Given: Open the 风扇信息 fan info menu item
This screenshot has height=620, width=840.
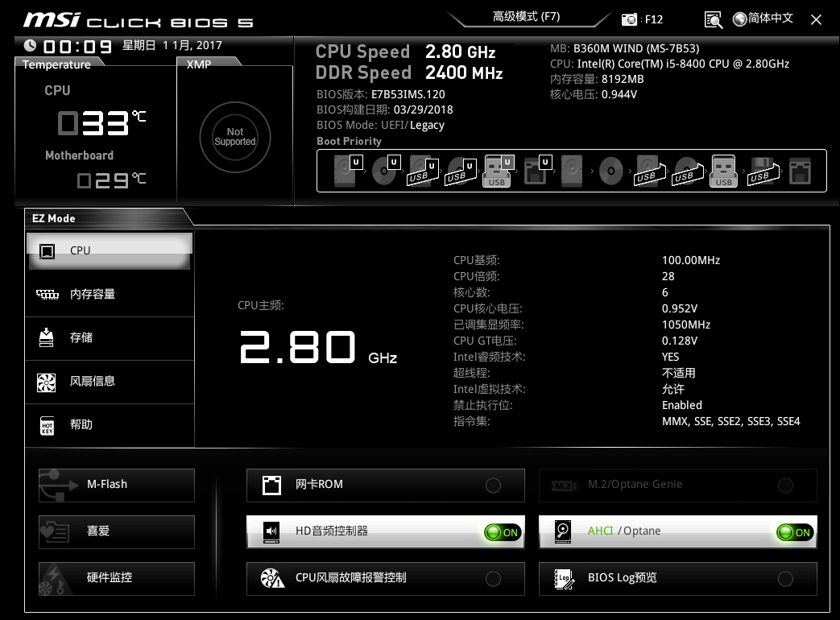Looking at the screenshot, I should point(110,381).
